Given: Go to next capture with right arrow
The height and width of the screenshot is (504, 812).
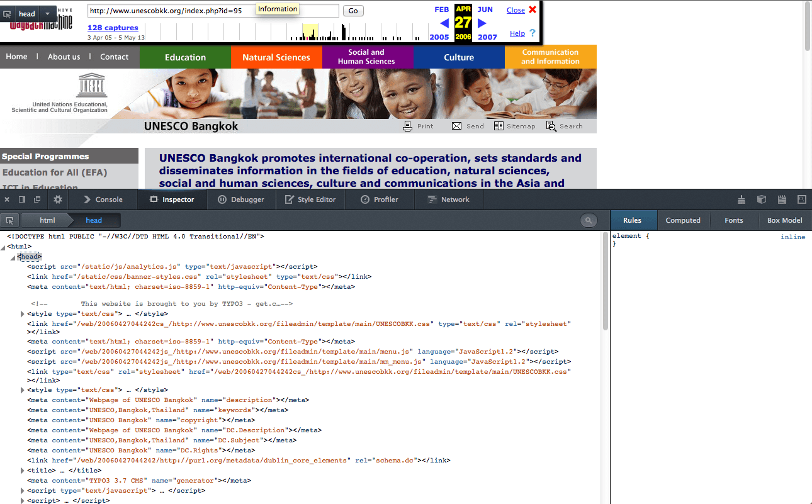Looking at the screenshot, I should (x=482, y=23).
